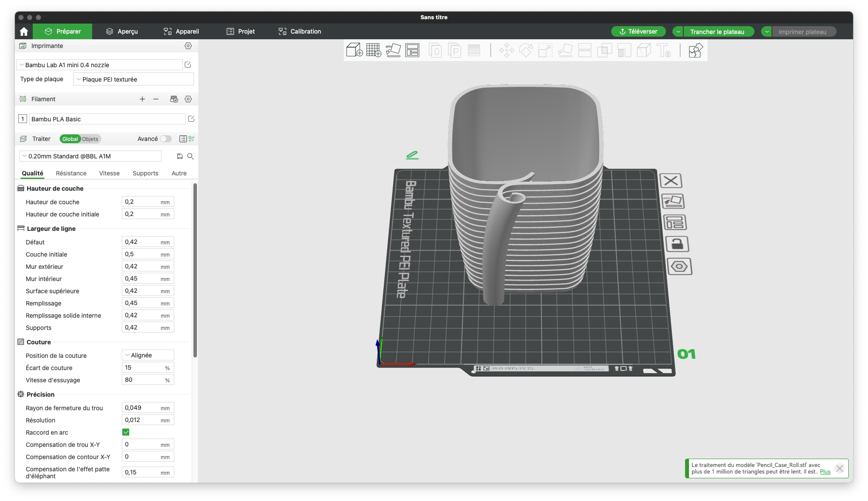The image size is (868, 501).
Task: Open the Position de la couture dropdown
Action: tap(148, 355)
